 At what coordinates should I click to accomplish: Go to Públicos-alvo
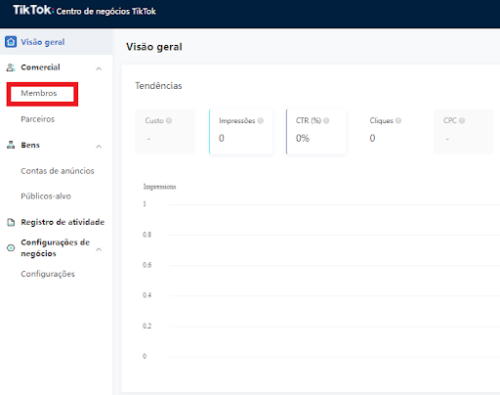point(46,196)
